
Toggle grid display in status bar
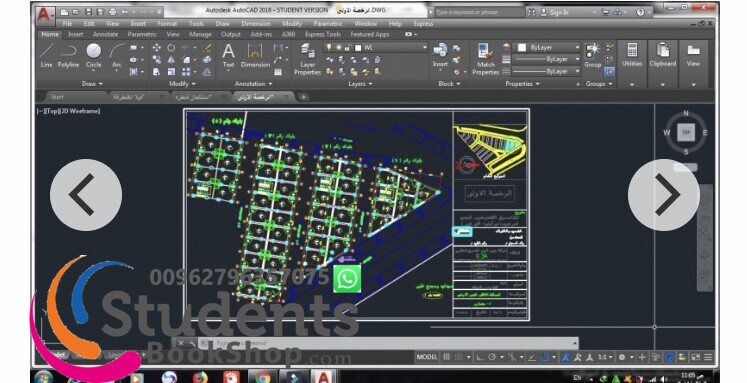click(447, 357)
